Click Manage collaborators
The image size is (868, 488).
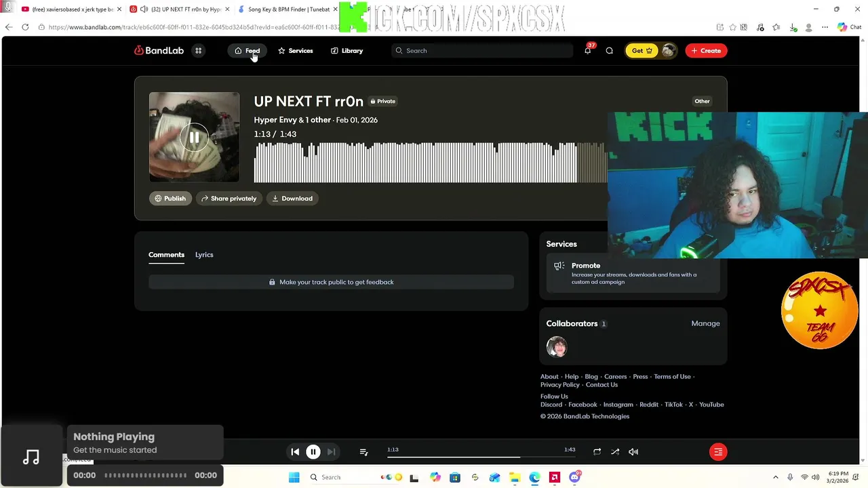[x=705, y=323]
